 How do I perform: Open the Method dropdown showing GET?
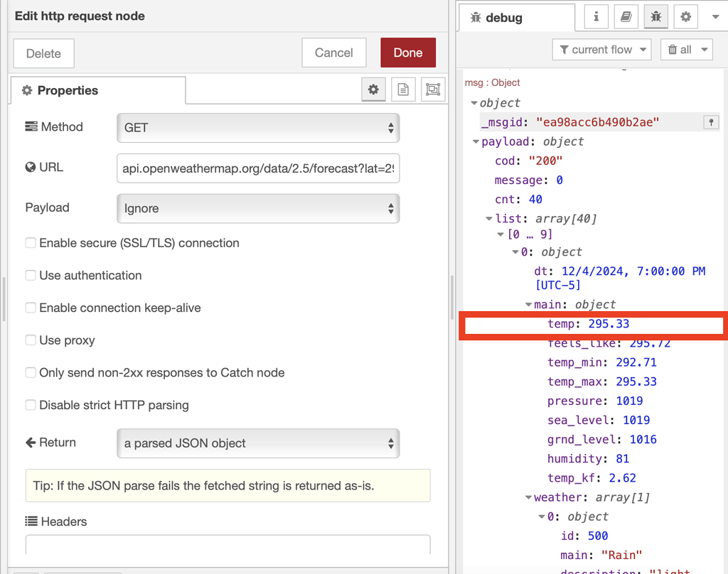pyautogui.click(x=258, y=127)
